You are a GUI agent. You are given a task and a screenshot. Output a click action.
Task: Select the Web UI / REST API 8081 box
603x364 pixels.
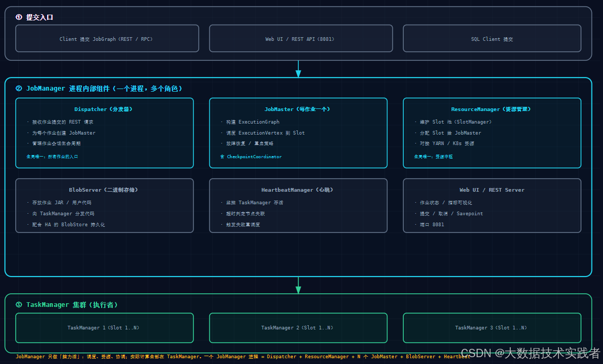[x=301, y=38]
